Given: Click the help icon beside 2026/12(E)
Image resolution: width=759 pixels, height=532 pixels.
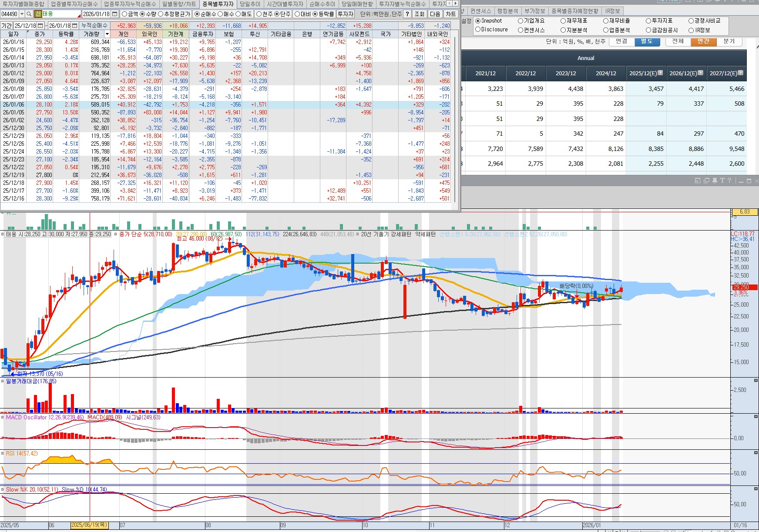Looking at the screenshot, I should tap(701, 73).
